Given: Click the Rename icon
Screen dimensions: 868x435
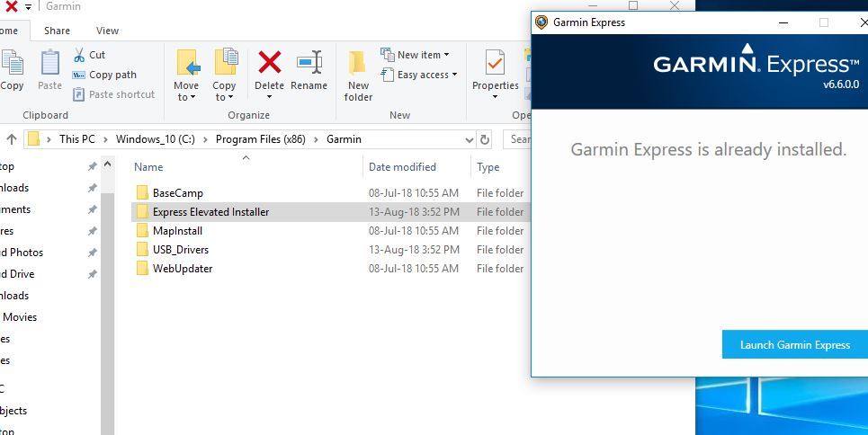Looking at the screenshot, I should pyautogui.click(x=309, y=62).
